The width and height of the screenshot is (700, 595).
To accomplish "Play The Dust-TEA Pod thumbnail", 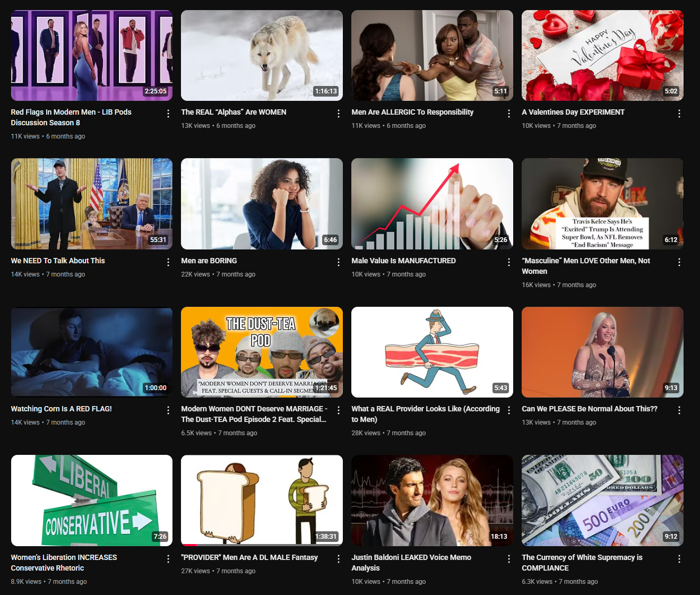I will click(262, 352).
